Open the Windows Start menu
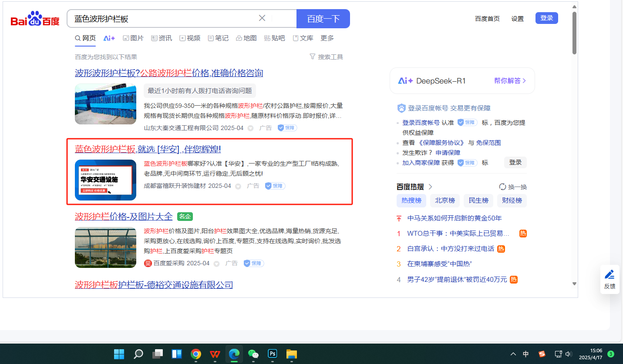623x364 pixels. coord(119,354)
